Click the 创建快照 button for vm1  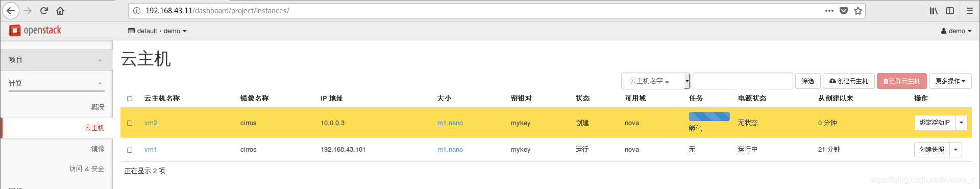(x=932, y=150)
